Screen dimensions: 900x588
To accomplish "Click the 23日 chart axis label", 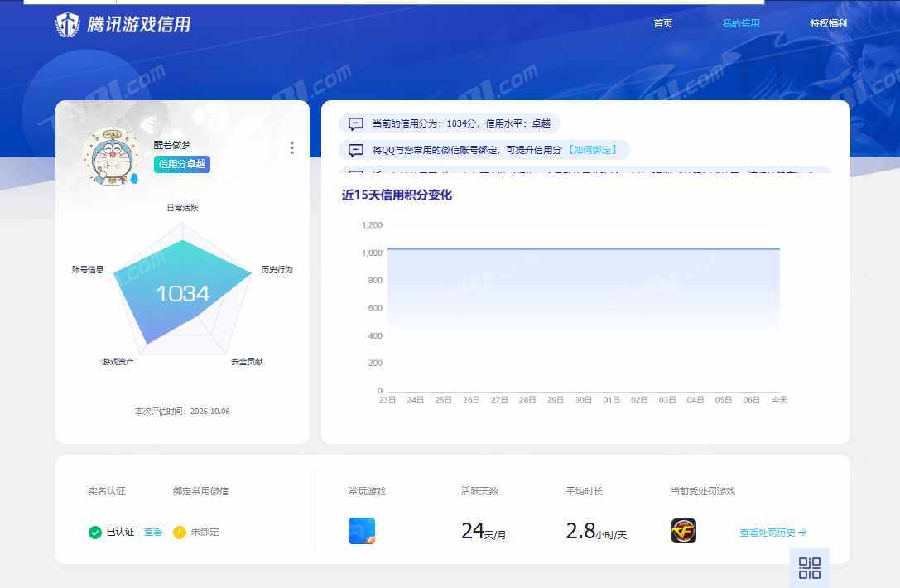I will pyautogui.click(x=387, y=400).
